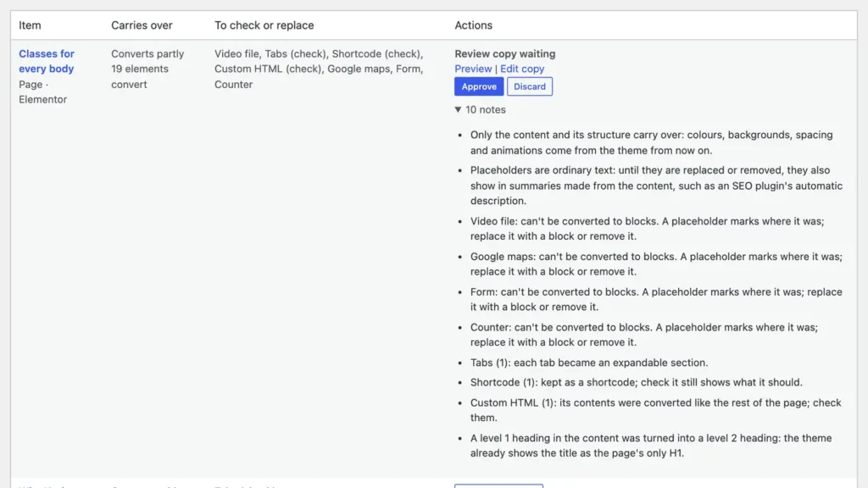Select the Actions column header
This screenshot has height=488, width=868.
473,25
